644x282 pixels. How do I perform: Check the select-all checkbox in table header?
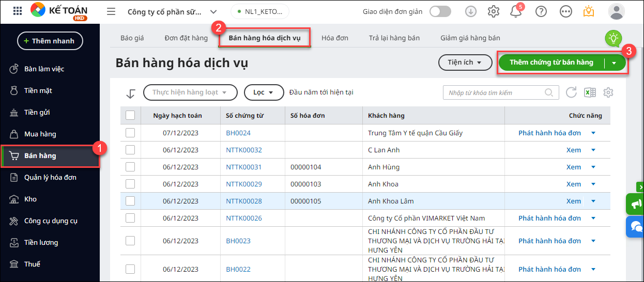point(130,116)
